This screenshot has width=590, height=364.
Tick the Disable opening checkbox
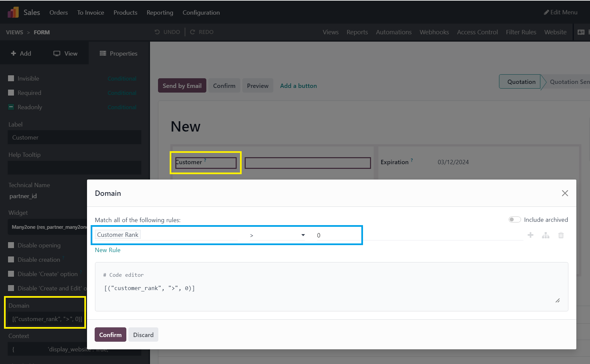[x=11, y=245]
